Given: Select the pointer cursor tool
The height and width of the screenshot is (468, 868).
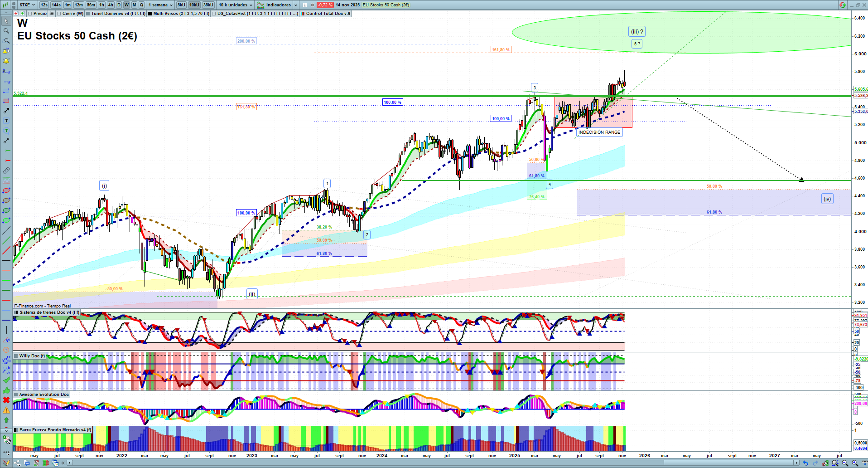Looking at the screenshot, I should [x=6, y=21].
